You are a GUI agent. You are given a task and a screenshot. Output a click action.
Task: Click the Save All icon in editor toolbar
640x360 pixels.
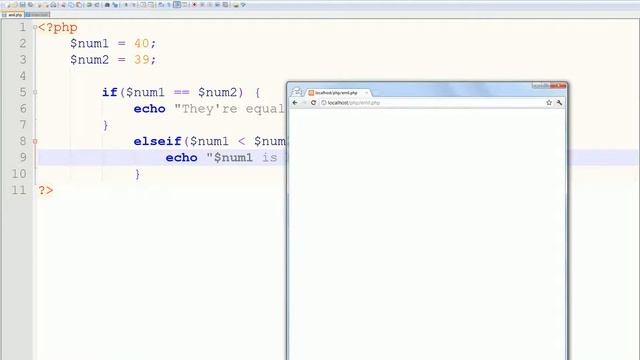30,5
